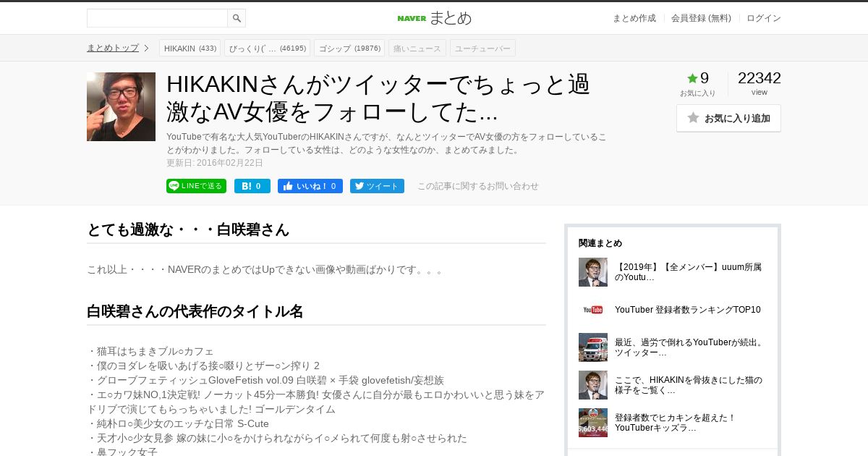The height and width of the screenshot is (456, 868).
Task: Click the ログイン link
Action: pyautogui.click(x=764, y=18)
